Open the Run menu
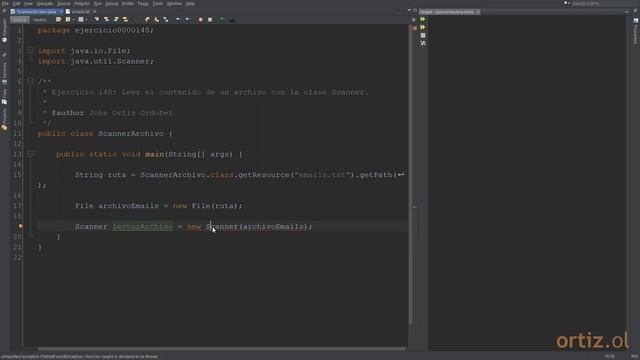This screenshot has width=640, height=360. [98, 4]
